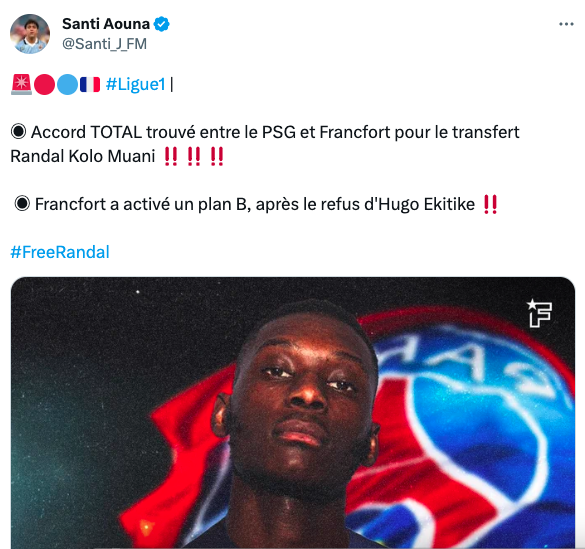
Task: Click the red siren emoji
Action: click(x=21, y=84)
